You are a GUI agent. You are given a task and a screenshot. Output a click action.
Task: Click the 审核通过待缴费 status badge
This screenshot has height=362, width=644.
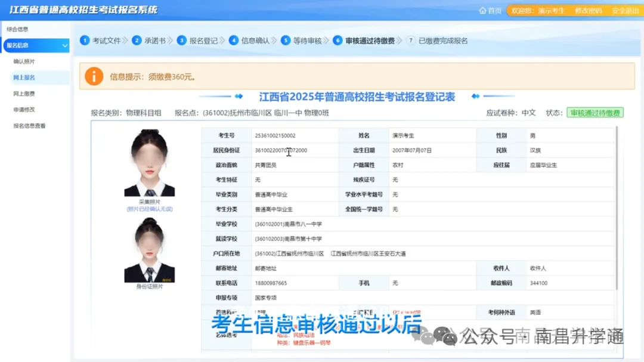(595, 113)
